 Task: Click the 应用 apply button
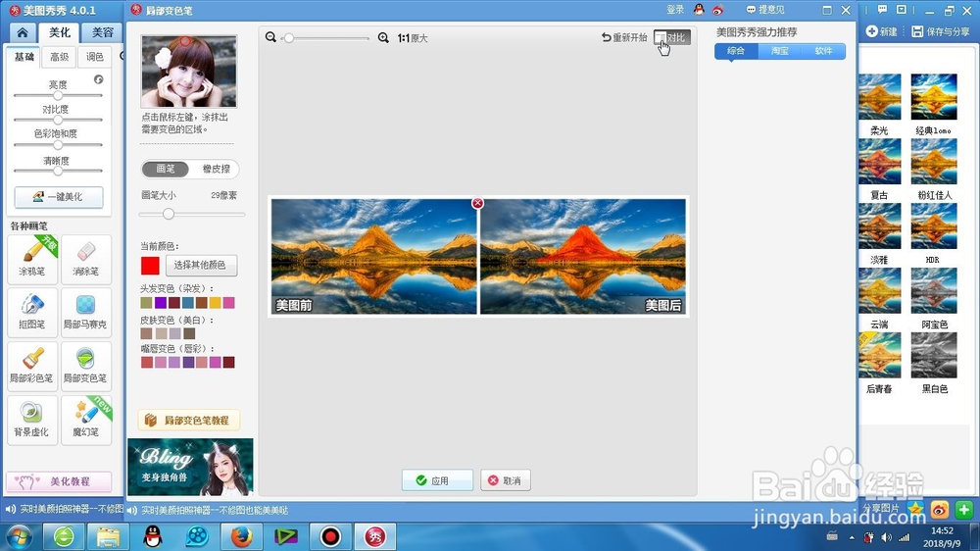click(437, 480)
